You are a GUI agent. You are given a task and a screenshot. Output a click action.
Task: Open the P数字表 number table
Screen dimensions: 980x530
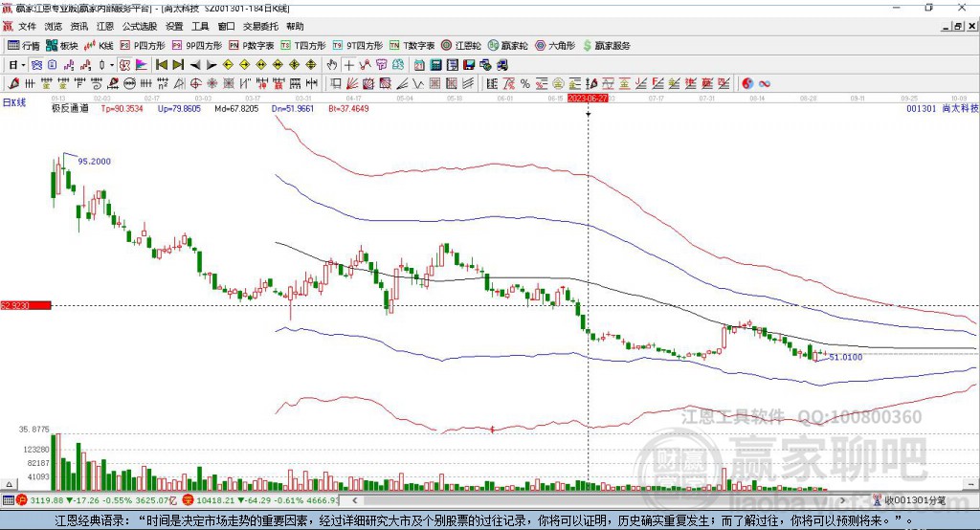coord(252,46)
